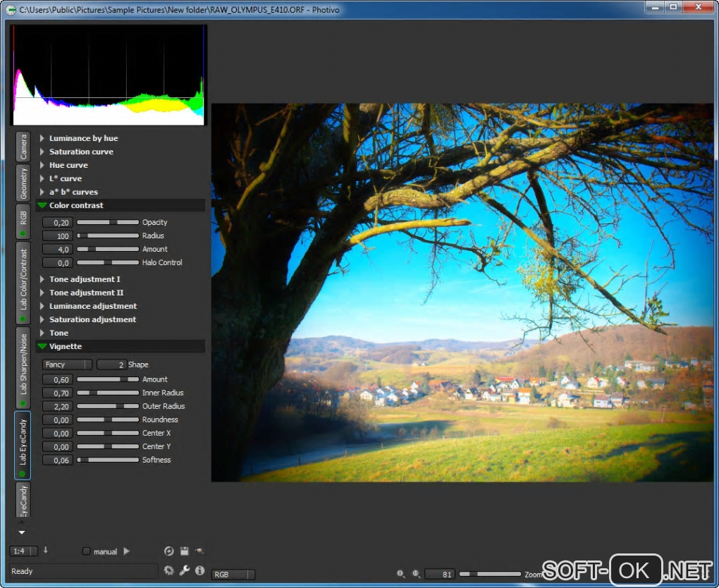The image size is (719, 588).
Task: Click the Softness value field 0,06
Action: (57, 460)
